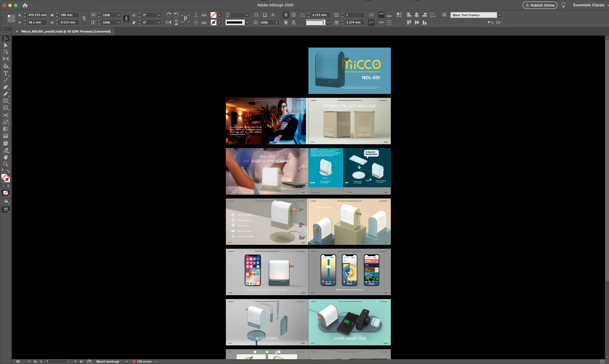Open fill color swatch options
The width and height of the screenshot is (609, 364).
[219, 15]
